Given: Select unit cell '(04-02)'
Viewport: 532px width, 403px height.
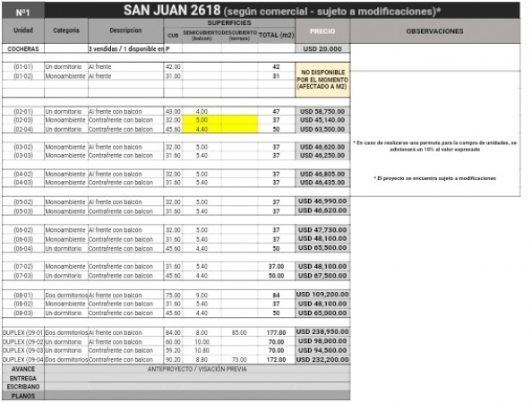Looking at the screenshot, I should 23,174.
